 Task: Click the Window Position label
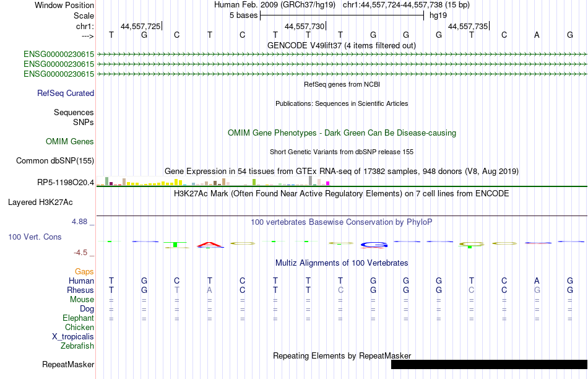(64, 5)
